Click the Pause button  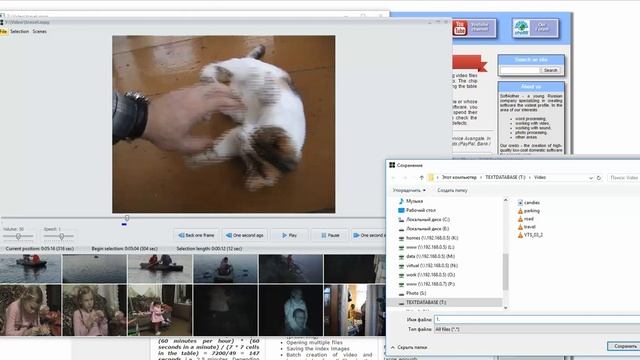tap(330, 235)
